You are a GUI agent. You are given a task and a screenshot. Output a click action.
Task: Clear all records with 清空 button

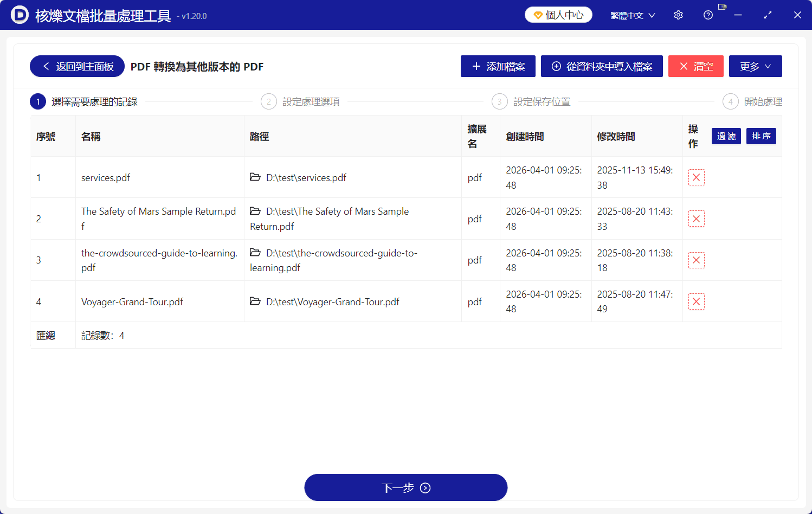coord(696,66)
